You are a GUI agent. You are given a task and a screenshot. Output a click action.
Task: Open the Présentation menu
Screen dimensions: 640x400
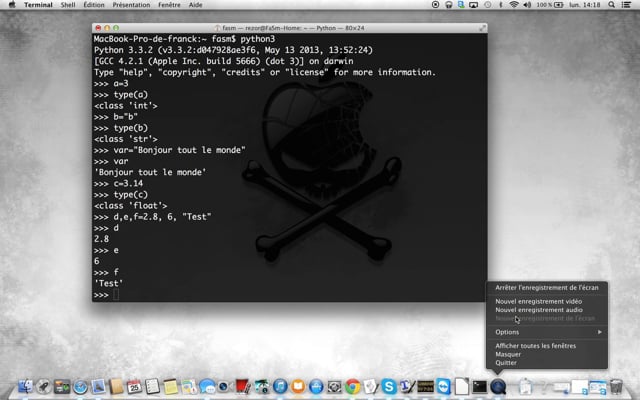(131, 5)
